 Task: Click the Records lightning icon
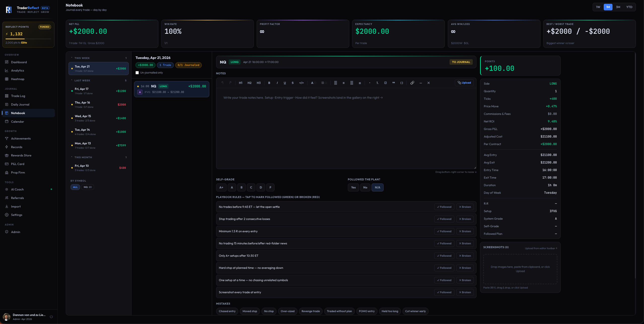[7, 147]
